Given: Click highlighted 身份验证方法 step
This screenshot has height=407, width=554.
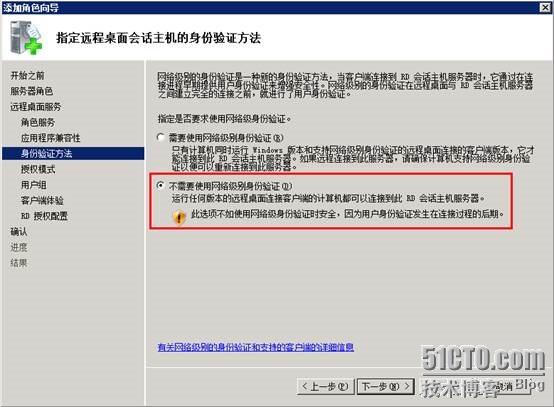Looking at the screenshot, I should 73,153.
